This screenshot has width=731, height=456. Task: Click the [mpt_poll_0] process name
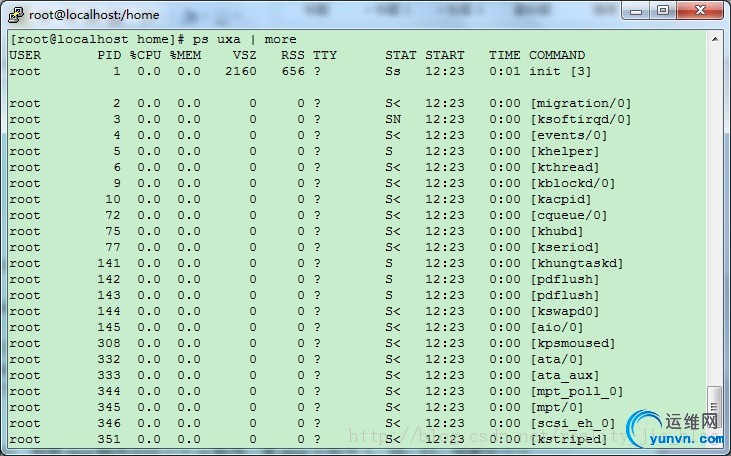pyautogui.click(x=577, y=392)
